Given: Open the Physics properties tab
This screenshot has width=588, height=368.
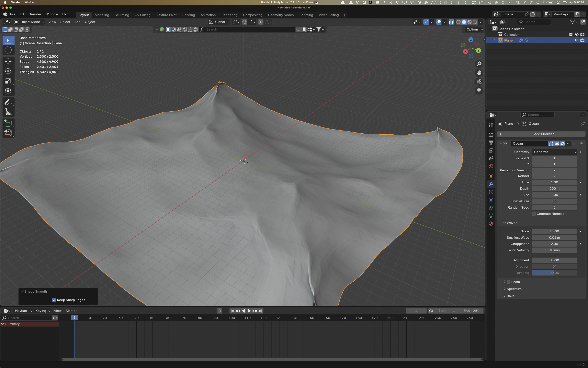Looking at the screenshot, I should (x=491, y=200).
